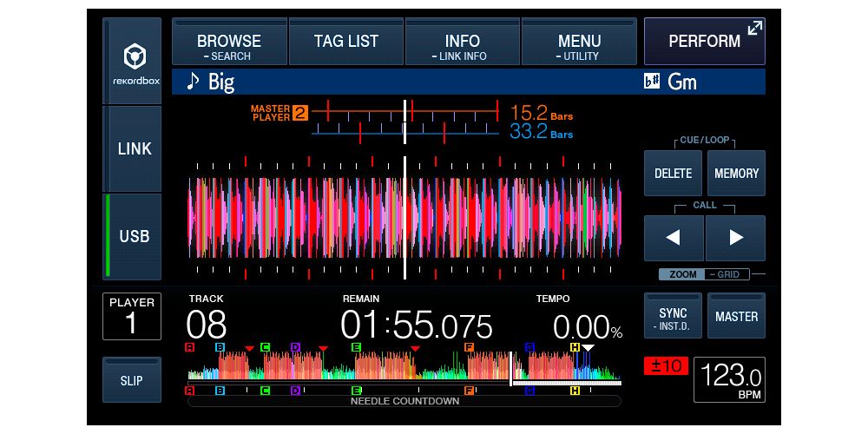Click the playback progress bar under overview waveform
Viewport: 868px width, 434px height.
point(404,383)
